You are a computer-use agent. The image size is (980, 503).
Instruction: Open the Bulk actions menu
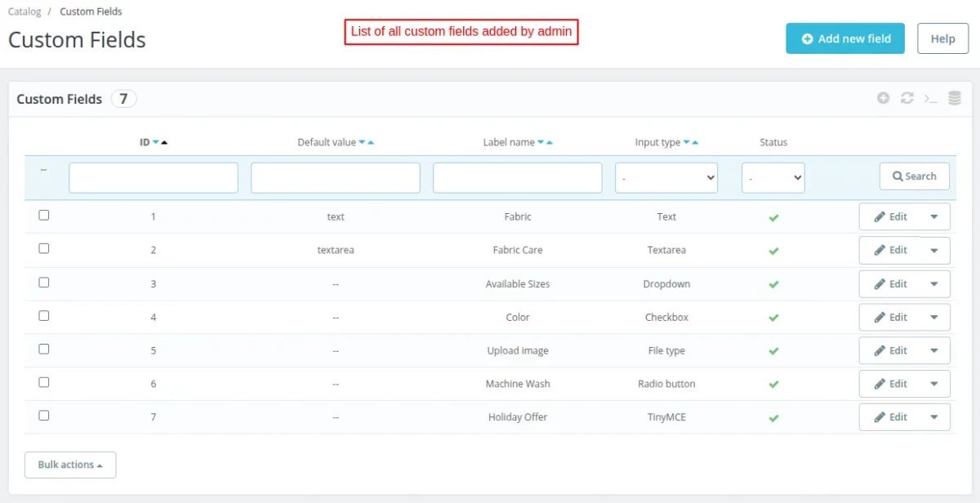click(x=70, y=464)
